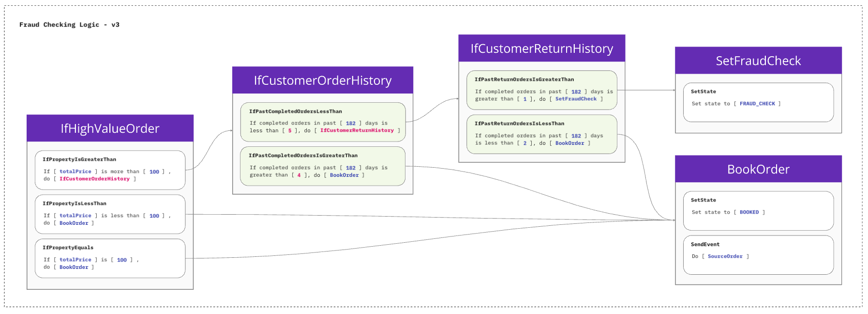Click totalPrice in the IfPropertyEquals rule

[75, 260]
